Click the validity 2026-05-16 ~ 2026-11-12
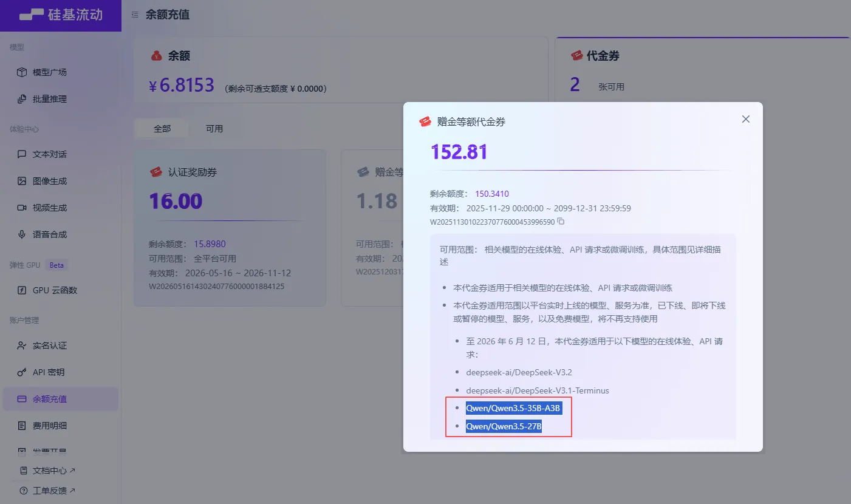Image resolution: width=851 pixels, height=504 pixels. [x=238, y=273]
